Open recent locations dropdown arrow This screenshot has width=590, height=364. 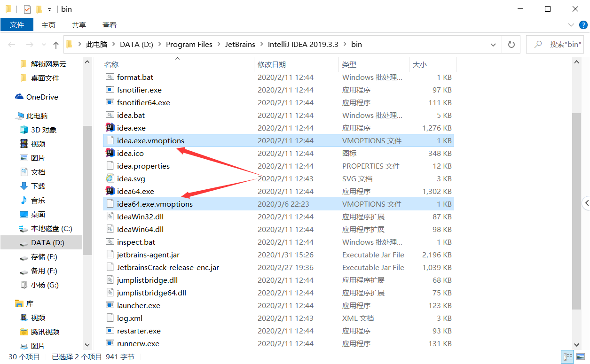tap(43, 45)
